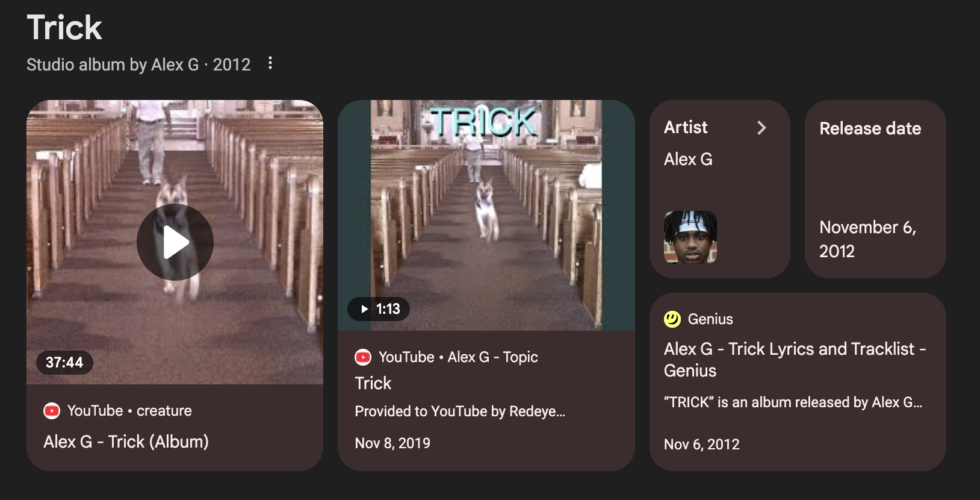Click the red YouTube icon beside creature
This screenshot has height=500, width=980.
(52, 411)
